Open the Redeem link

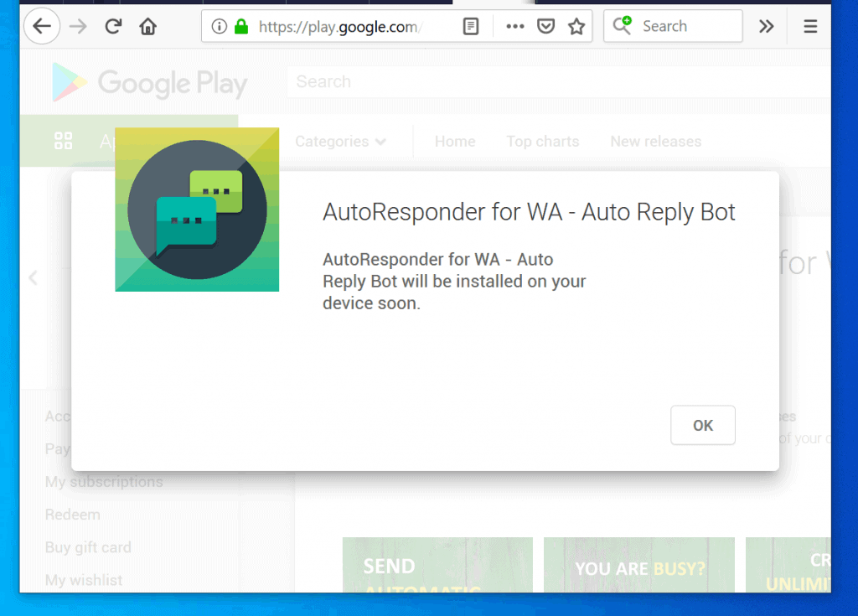click(73, 515)
